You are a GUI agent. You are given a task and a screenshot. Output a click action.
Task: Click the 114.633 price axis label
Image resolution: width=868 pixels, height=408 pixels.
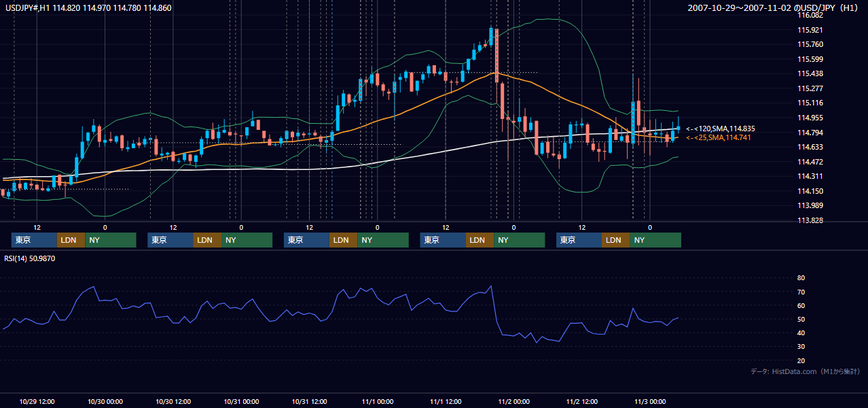coord(811,147)
